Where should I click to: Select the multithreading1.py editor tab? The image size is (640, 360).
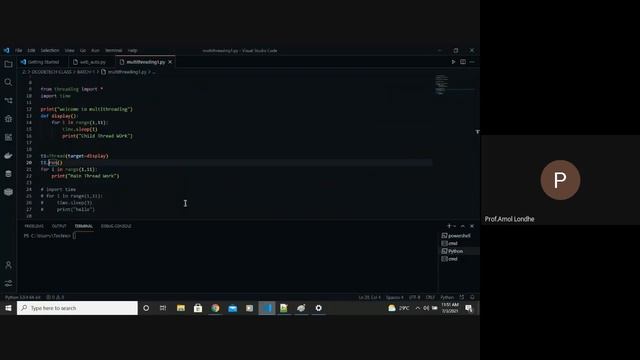point(146,62)
